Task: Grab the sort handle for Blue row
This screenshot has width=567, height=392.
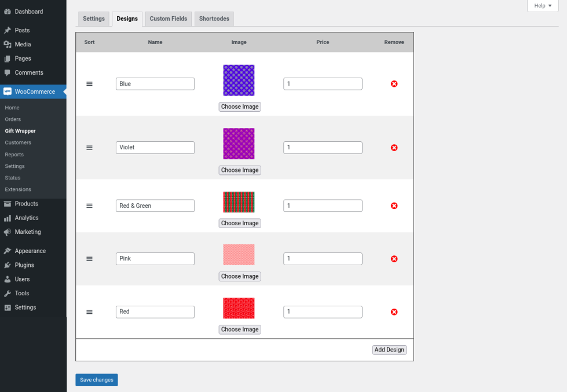Action: [x=89, y=84]
